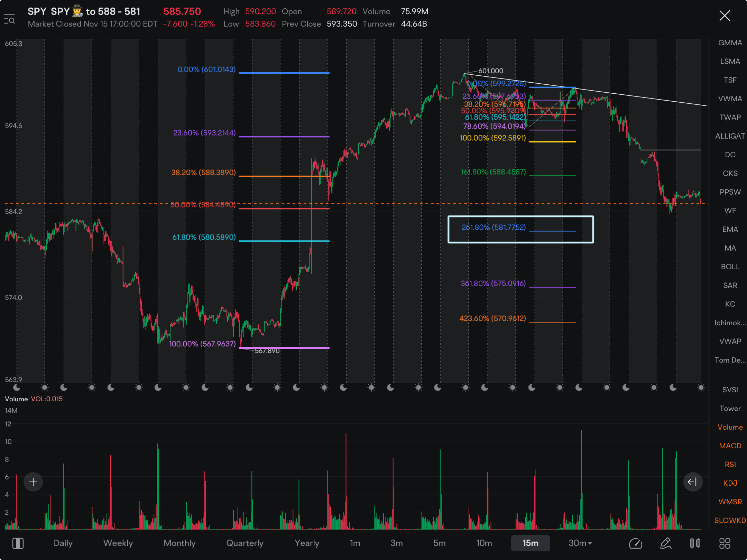Enable the KC indicator
This screenshot has height=560, width=747.
tap(730, 304)
